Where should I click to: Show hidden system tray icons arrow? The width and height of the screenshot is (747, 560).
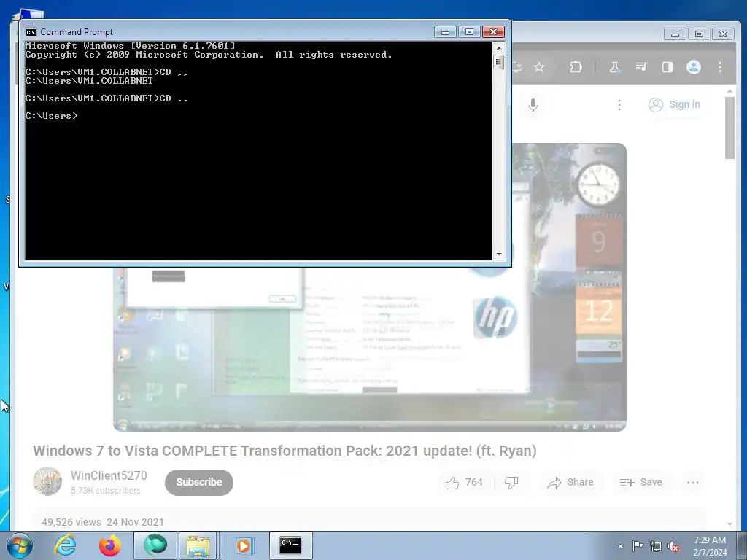620,546
